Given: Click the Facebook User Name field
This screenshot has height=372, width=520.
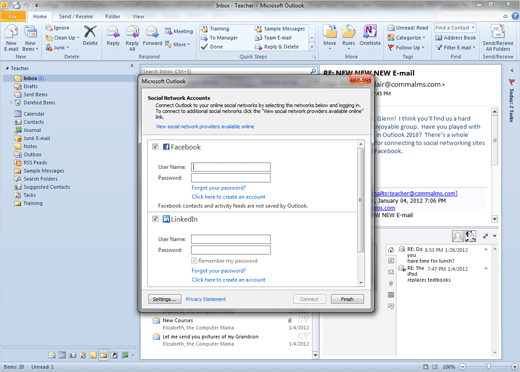Looking at the screenshot, I should [x=231, y=167].
